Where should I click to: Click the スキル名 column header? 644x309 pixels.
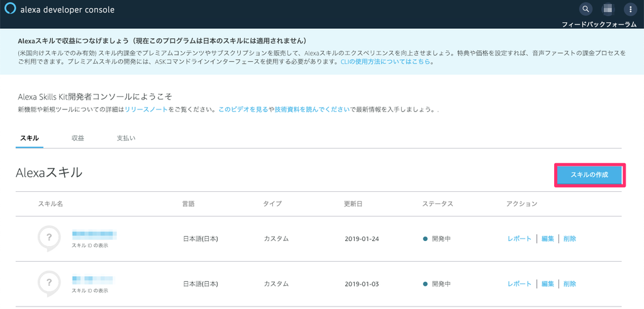pos(50,204)
